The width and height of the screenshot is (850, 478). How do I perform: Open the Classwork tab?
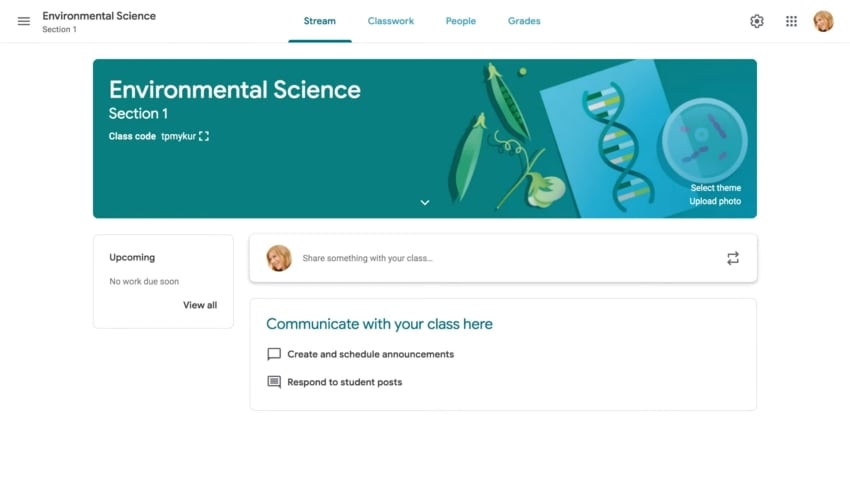point(390,21)
